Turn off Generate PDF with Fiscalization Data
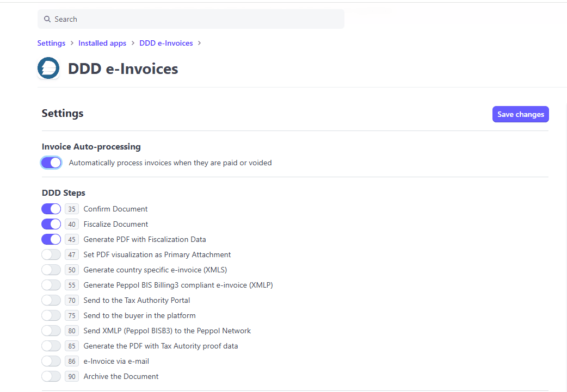 coord(51,239)
